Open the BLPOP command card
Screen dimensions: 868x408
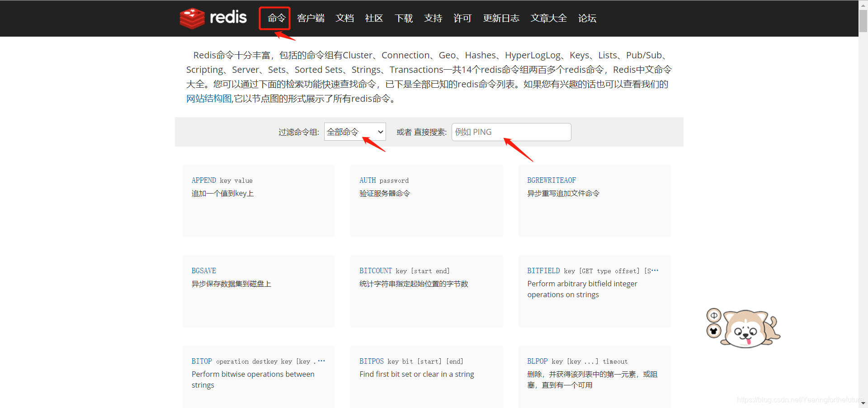[594, 377]
